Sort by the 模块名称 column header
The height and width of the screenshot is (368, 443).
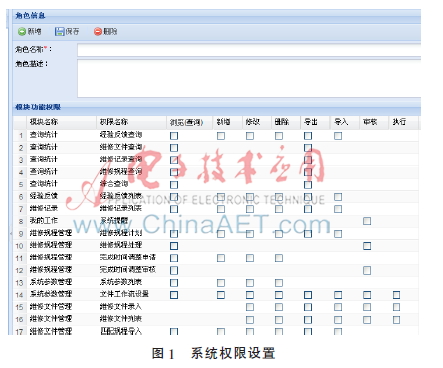[x=61, y=122]
